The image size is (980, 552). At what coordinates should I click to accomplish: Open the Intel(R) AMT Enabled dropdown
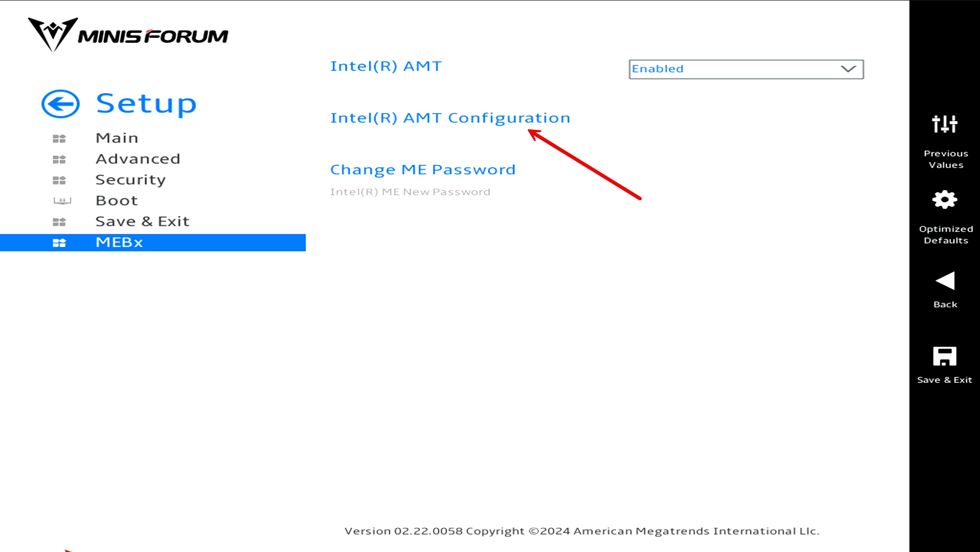pos(745,69)
